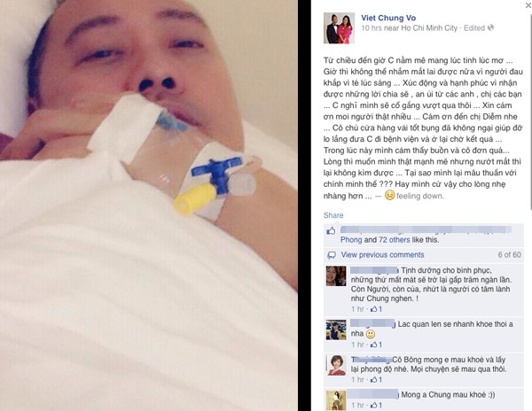Click the speech bubble comments icon

(332, 255)
